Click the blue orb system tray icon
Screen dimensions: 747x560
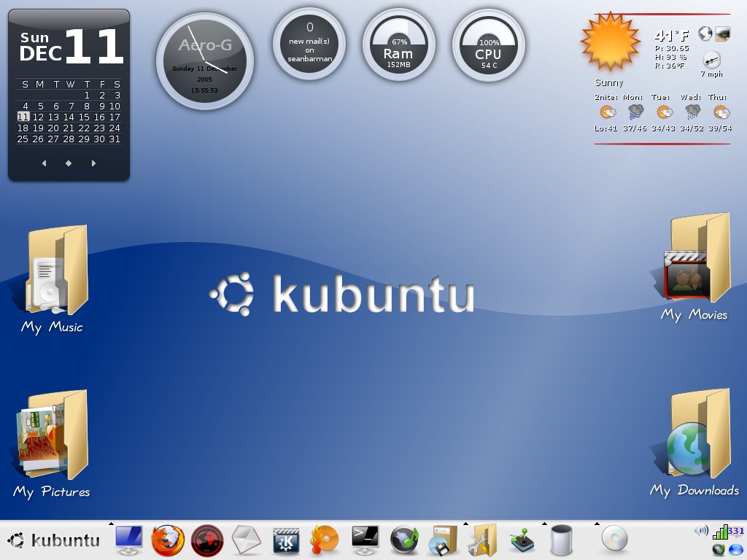coord(735,550)
